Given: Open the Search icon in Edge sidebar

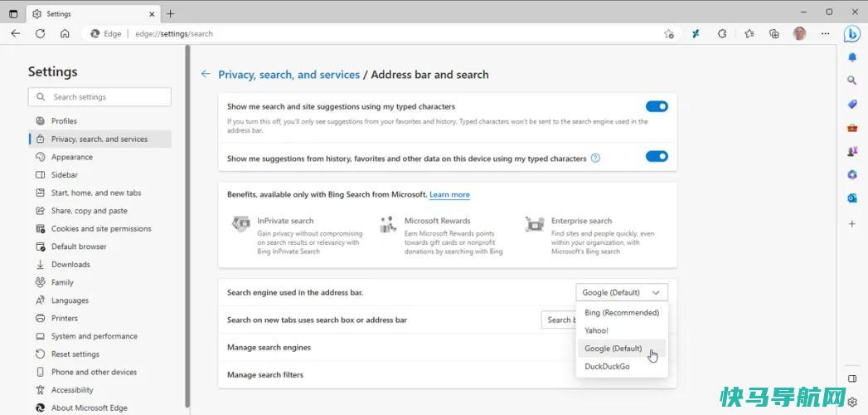Looking at the screenshot, I should point(852,81).
